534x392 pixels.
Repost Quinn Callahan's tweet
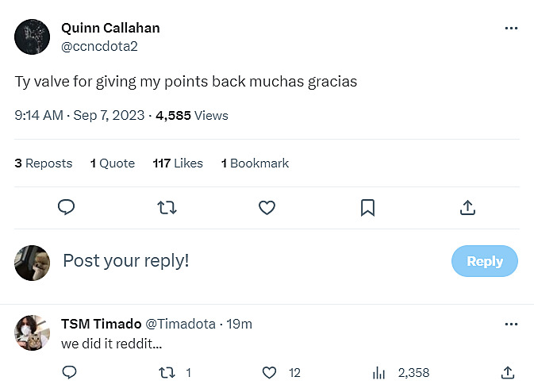(x=167, y=208)
